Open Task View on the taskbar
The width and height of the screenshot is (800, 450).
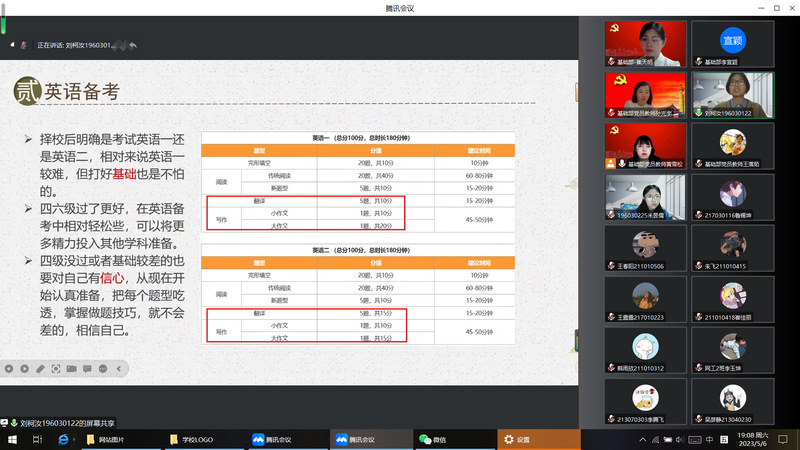click(x=37, y=439)
